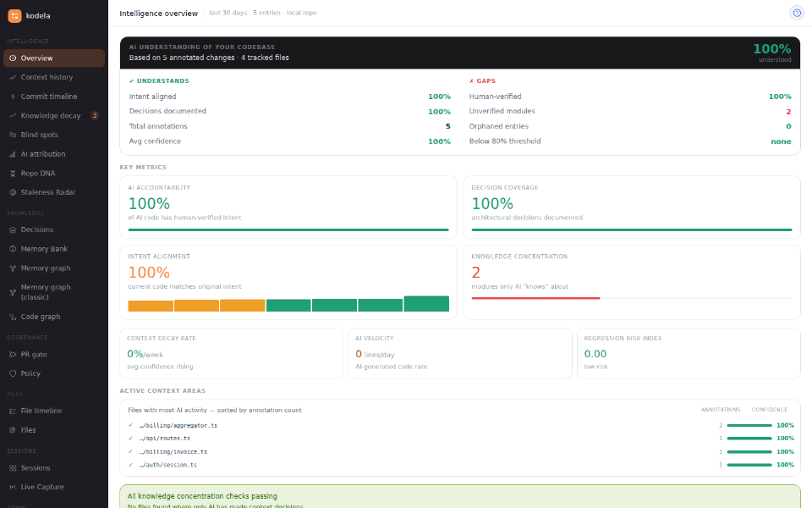Click the Files document icon
The width and height of the screenshot is (812, 508).
coord(13,430)
